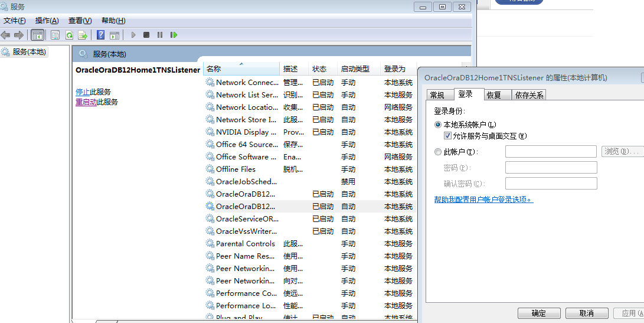The image size is (644, 323).
Task: Sort services by the 描述 column header
Action: click(x=294, y=69)
